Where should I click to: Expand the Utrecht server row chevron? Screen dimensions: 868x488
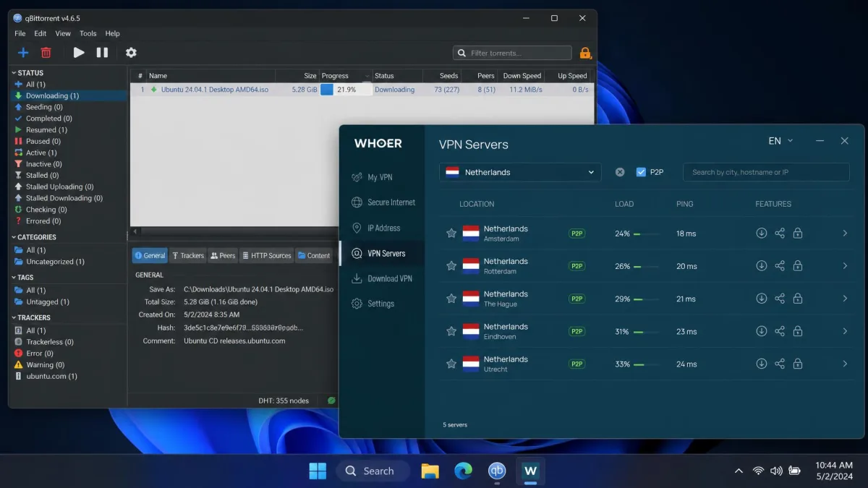coord(845,364)
